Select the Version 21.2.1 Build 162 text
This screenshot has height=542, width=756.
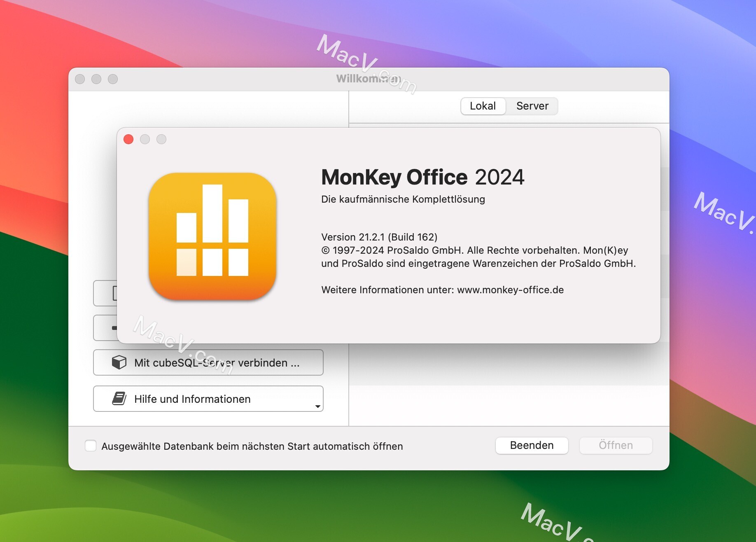point(379,237)
